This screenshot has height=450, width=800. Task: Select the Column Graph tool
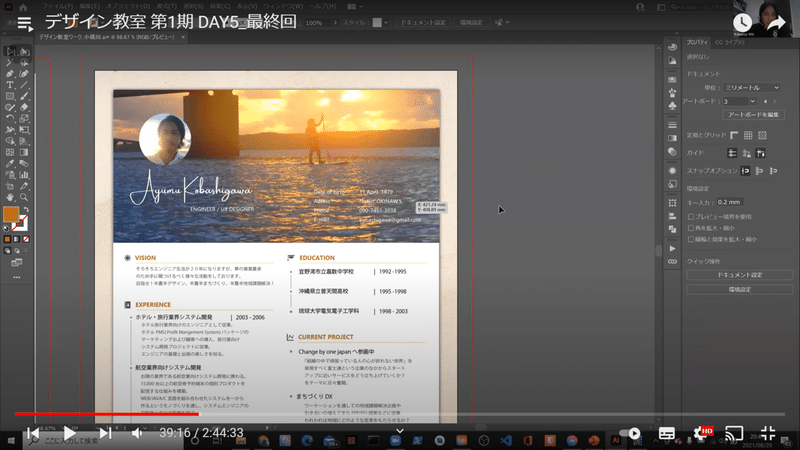pyautogui.click(x=24, y=175)
